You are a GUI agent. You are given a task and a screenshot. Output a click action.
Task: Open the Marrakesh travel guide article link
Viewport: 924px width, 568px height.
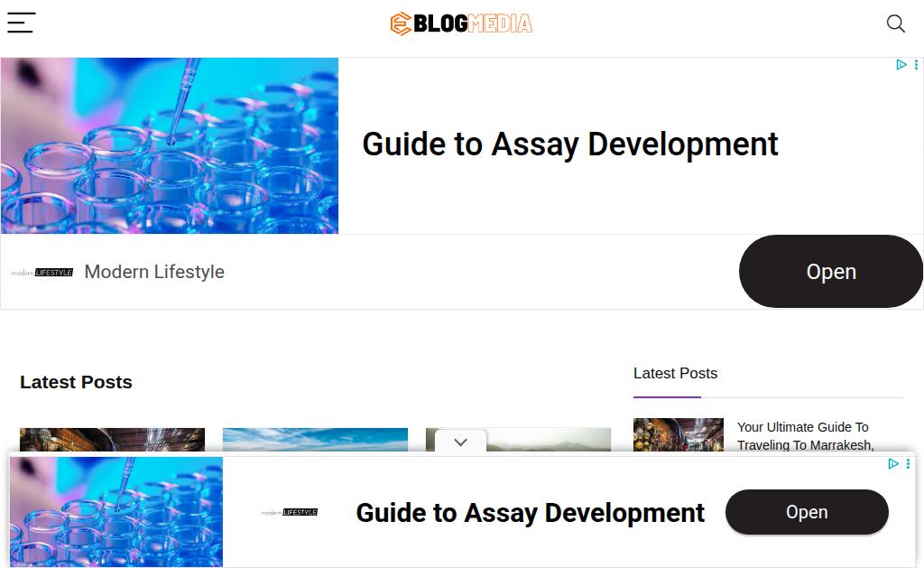tap(805, 435)
